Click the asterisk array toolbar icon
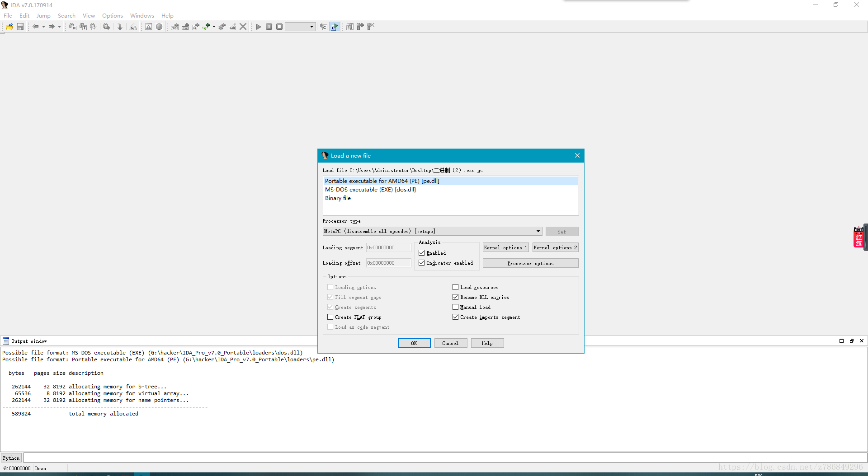 pos(222,27)
